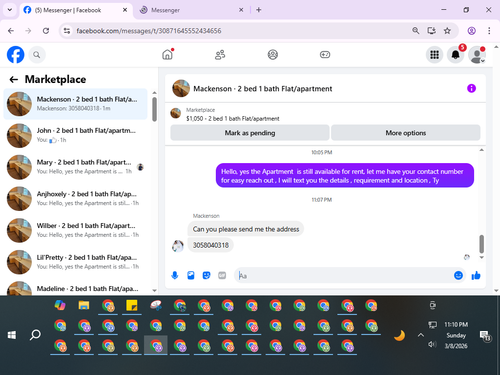500x375 pixels.
Task: Go to the Home feed icon
Action: coord(167,54)
